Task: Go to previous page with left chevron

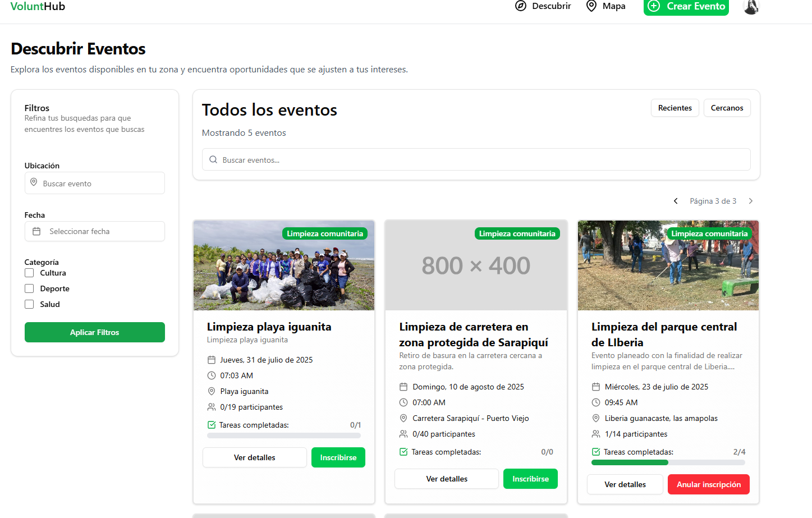Action: click(676, 201)
